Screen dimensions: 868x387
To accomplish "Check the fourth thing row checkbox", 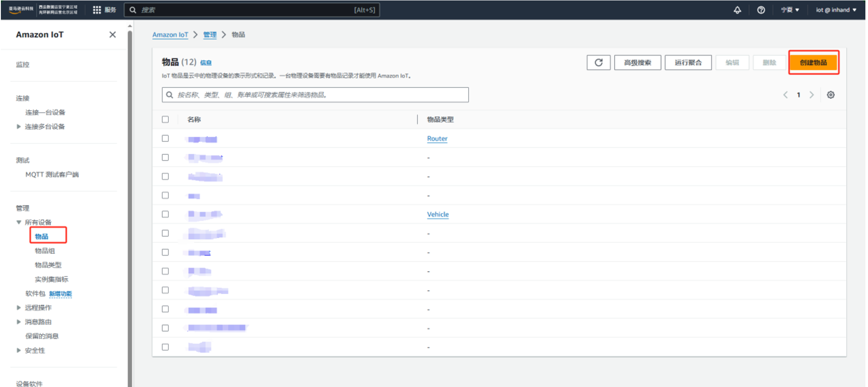I will coord(165,195).
